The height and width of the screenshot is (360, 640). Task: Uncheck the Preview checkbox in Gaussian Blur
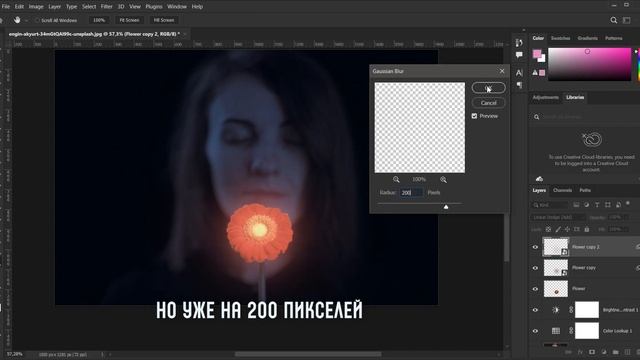[x=474, y=116]
